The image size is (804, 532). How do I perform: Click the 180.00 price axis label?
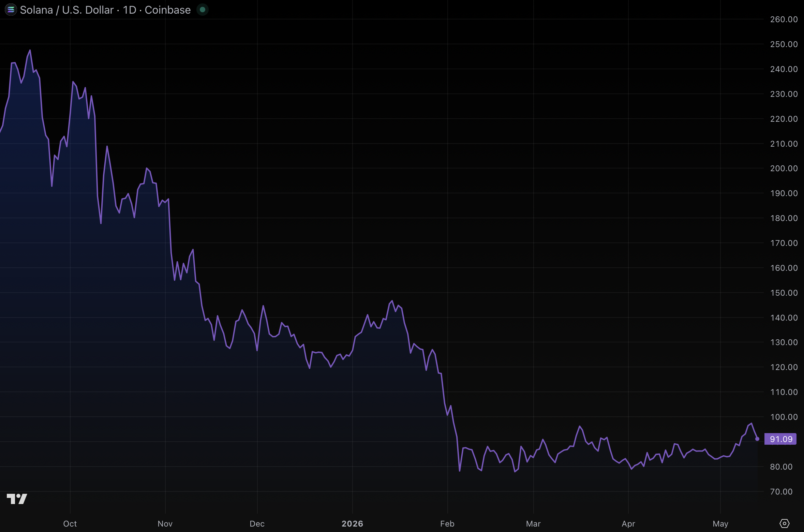tap(784, 218)
